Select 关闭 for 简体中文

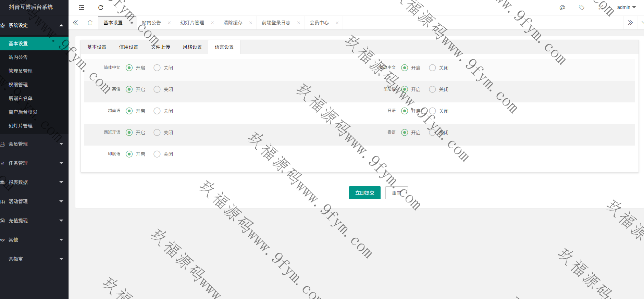tap(157, 68)
